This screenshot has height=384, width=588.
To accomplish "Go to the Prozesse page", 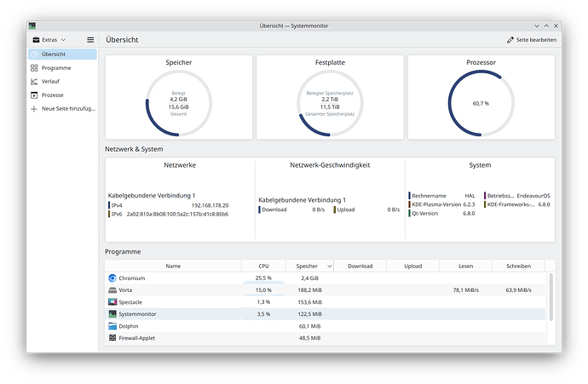I will point(62,95).
